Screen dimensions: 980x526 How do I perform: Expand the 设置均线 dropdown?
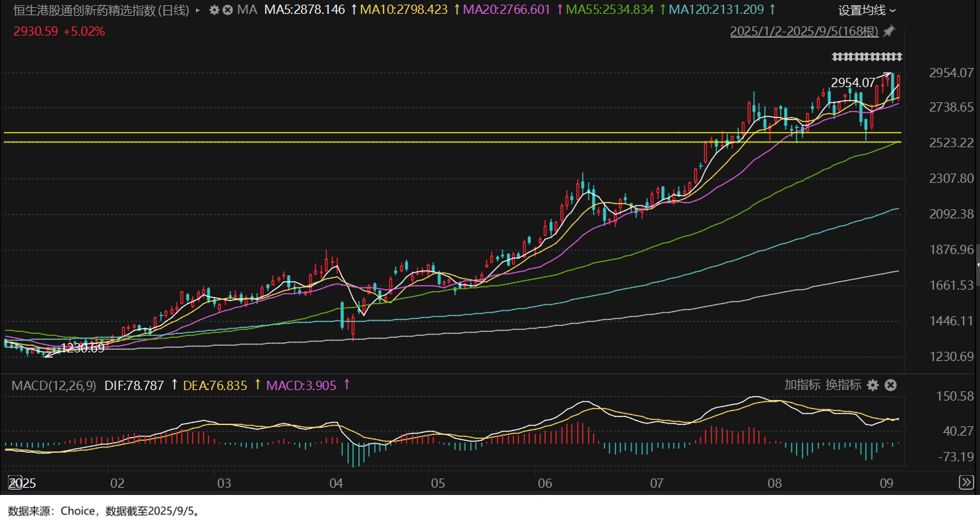click(x=867, y=11)
